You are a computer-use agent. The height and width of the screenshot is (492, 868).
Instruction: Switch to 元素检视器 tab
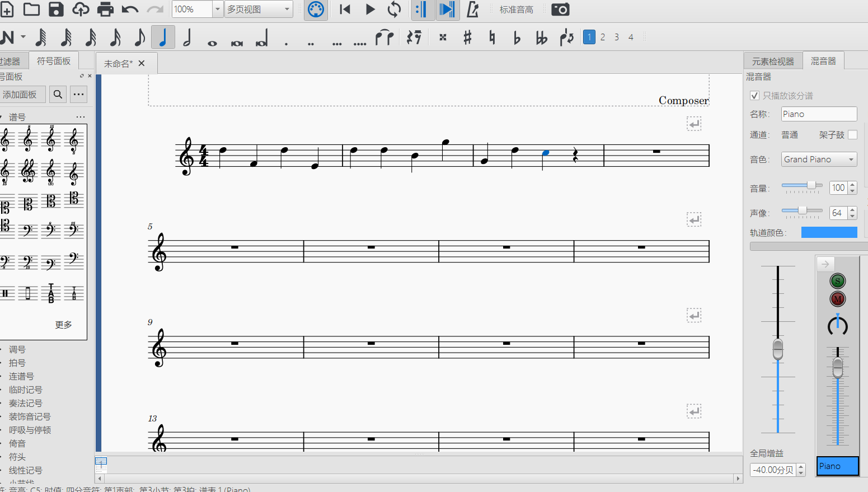pyautogui.click(x=773, y=61)
